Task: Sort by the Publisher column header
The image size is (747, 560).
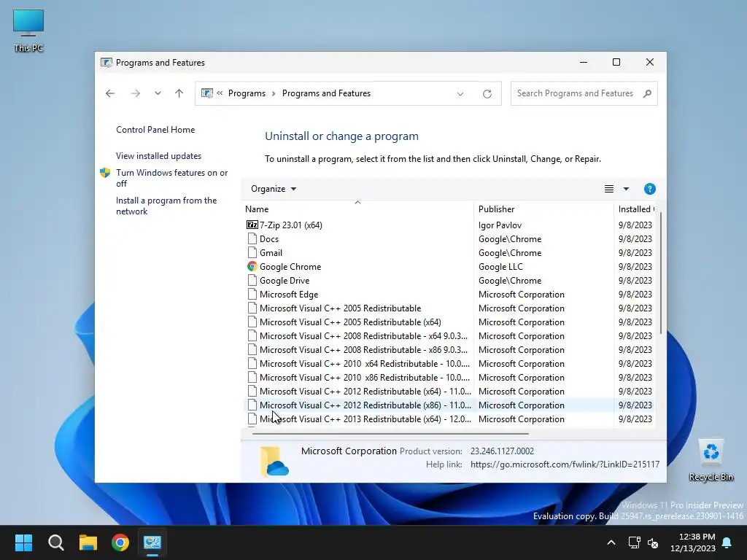Action: [543, 209]
